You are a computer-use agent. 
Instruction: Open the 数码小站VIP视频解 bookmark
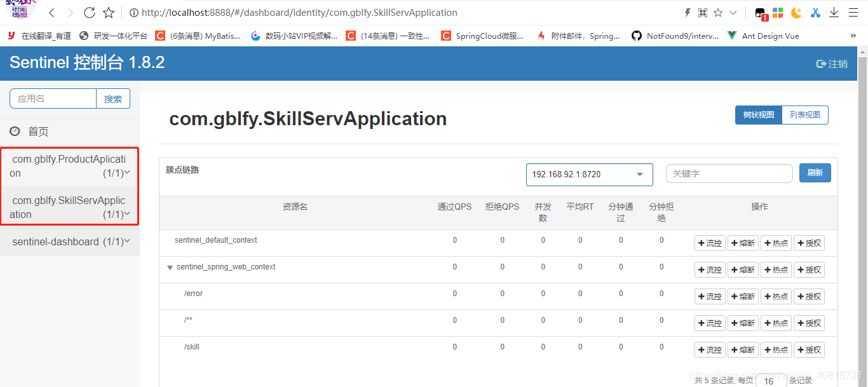point(294,36)
